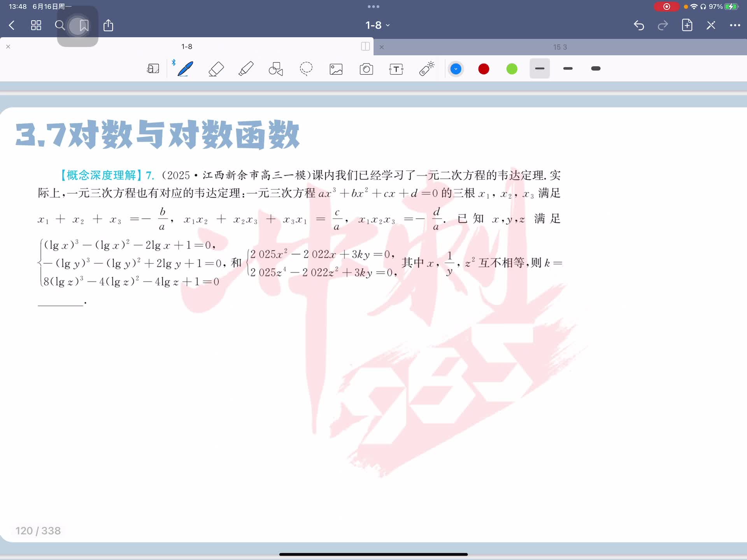747x560 pixels.
Task: Select the Highlighter tool
Action: click(x=246, y=69)
